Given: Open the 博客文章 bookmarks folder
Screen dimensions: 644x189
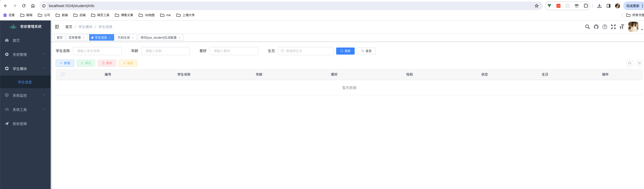Looking at the screenshot, I should [124, 15].
